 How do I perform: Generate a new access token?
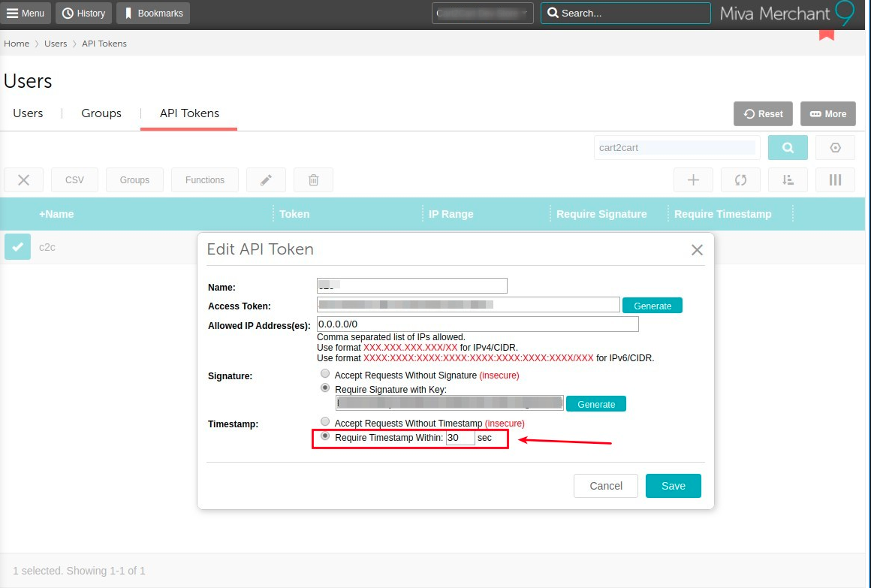[x=652, y=306]
